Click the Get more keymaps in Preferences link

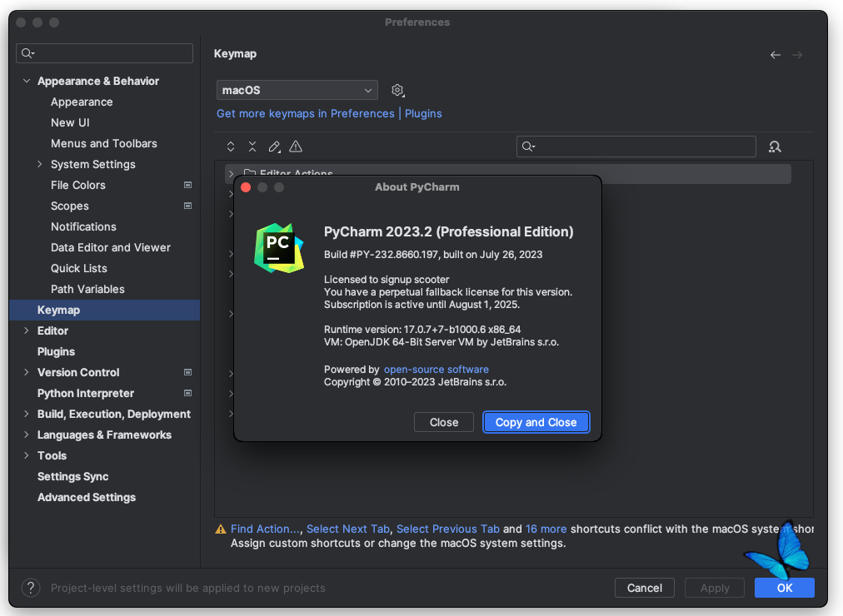[x=306, y=114]
